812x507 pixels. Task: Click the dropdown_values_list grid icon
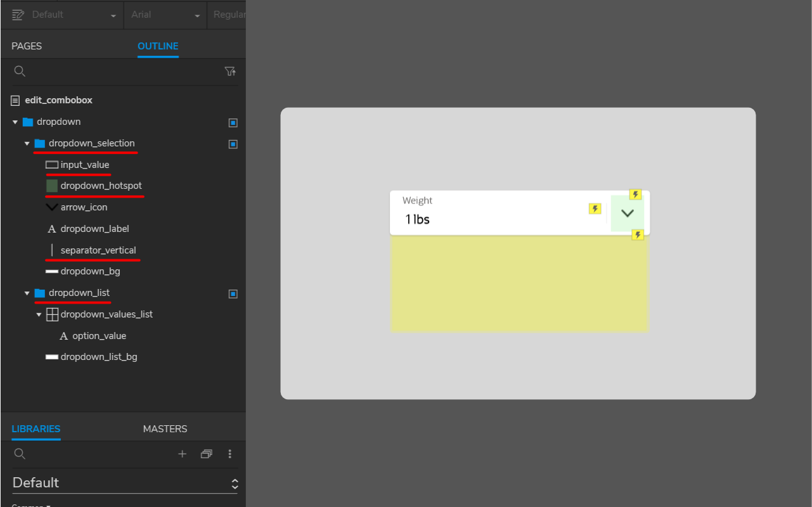[x=53, y=314]
